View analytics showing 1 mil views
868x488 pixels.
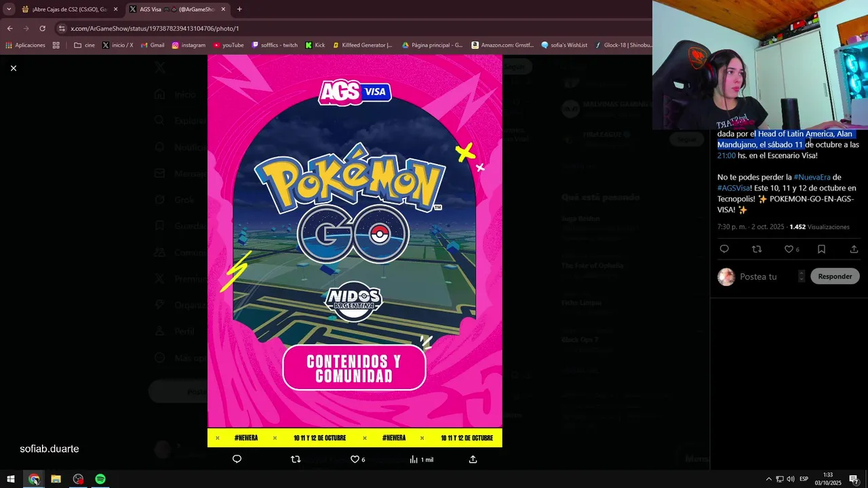point(421,459)
